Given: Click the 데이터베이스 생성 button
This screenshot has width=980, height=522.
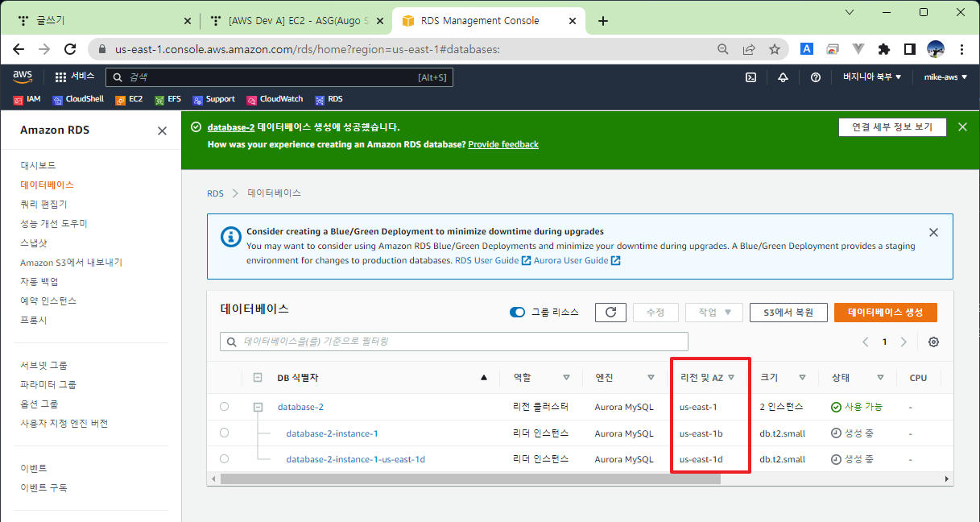Looking at the screenshot, I should [886, 313].
